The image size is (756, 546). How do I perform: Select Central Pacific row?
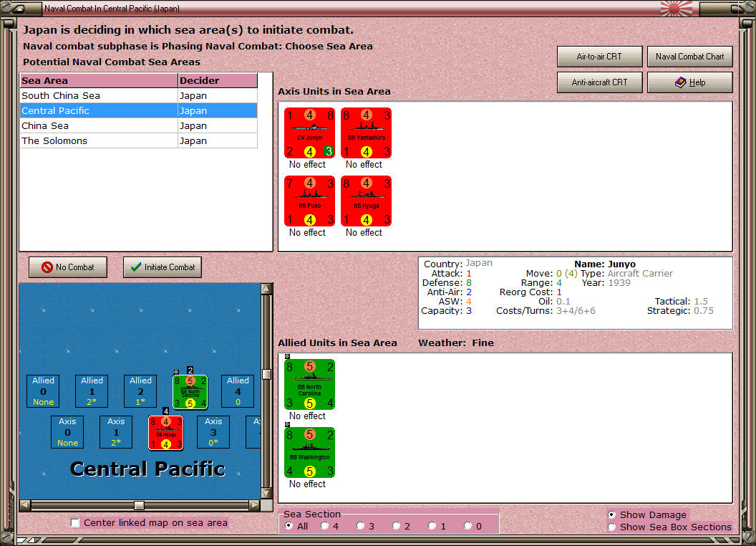(138, 110)
